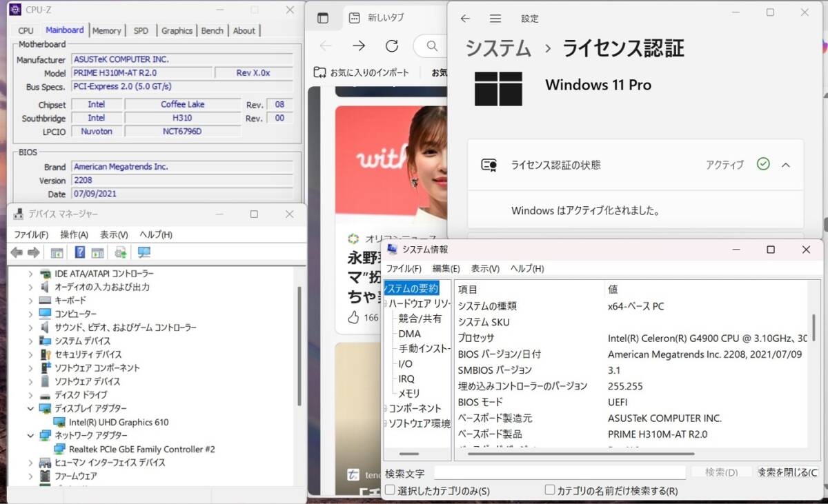Select the IRQ item in System Information tree
This screenshot has height=504, width=828.
[x=406, y=379]
